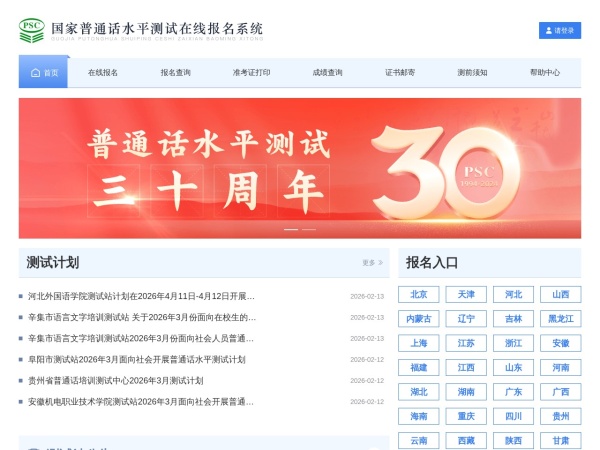Click 西藏 registration entry
This screenshot has width=600, height=450.
coord(466,440)
